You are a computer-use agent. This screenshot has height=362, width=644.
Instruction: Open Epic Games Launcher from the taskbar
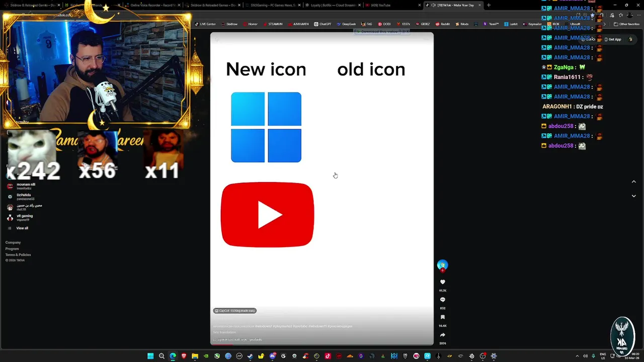[x=405, y=356]
